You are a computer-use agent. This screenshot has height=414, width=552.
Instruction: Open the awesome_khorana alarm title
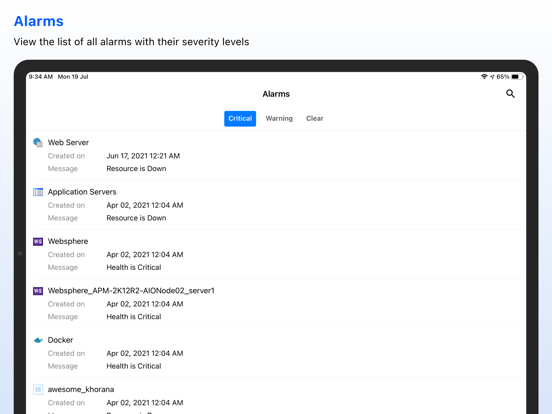[x=81, y=389]
